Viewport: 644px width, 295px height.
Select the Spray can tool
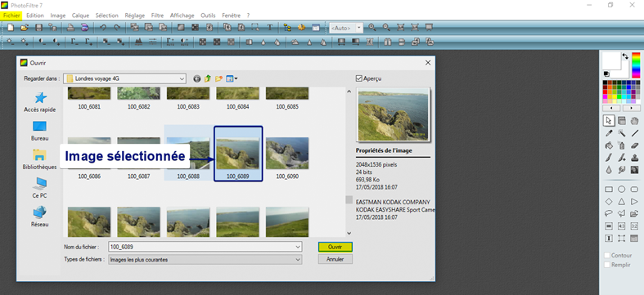tap(622, 145)
